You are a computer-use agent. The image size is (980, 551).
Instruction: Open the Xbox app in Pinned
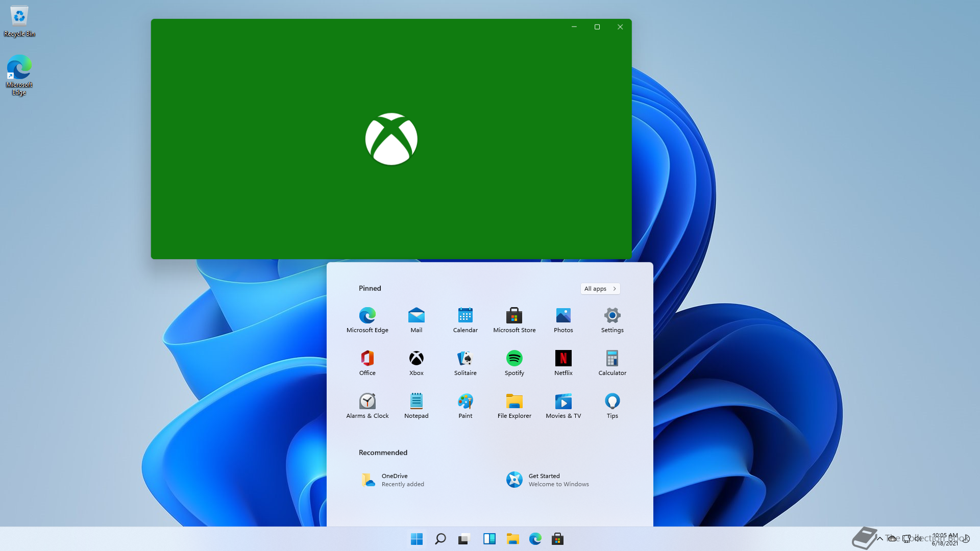click(x=416, y=363)
